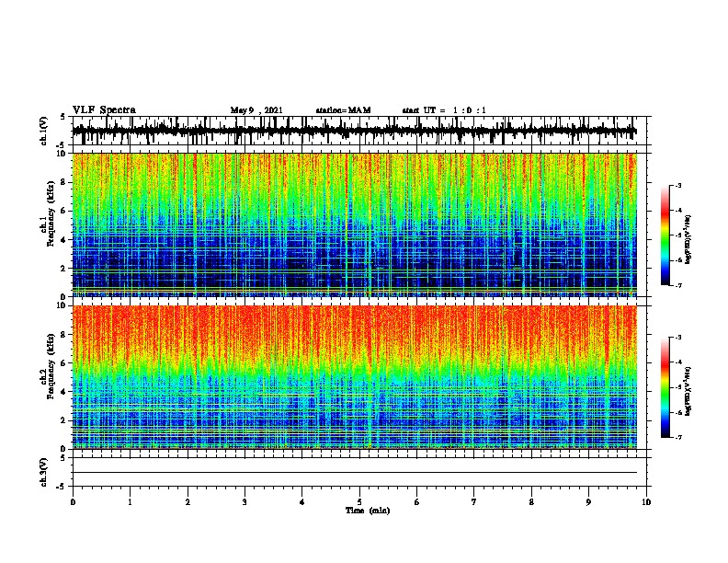Viewport: 728px width, 563px height.
Task: Click the ch.1 "Frequency (kHz)" axis label
Action: point(51,214)
